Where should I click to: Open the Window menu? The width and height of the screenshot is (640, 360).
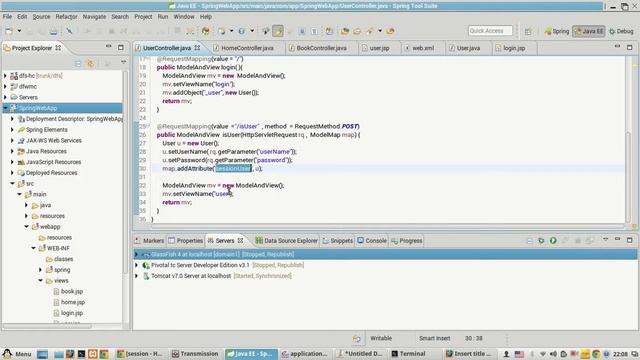coord(184,17)
